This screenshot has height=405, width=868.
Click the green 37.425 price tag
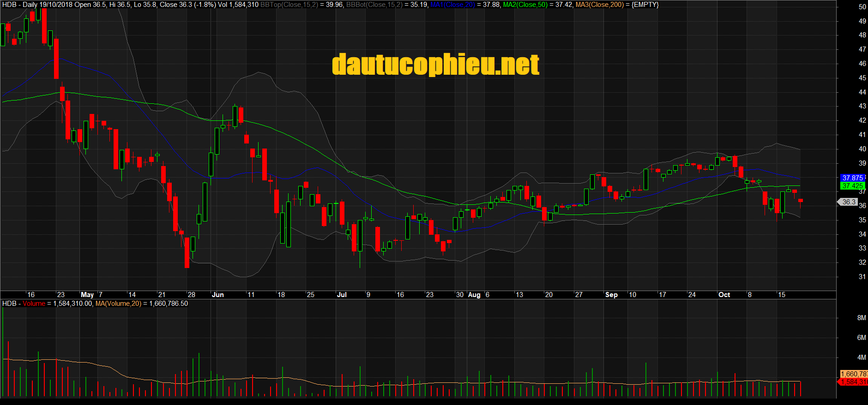tap(852, 186)
